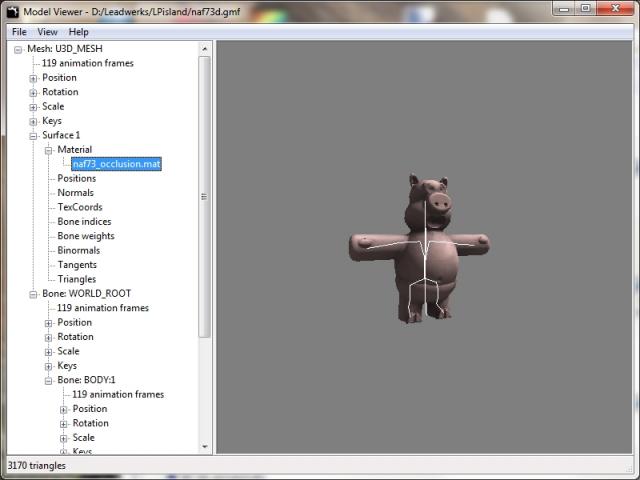The image size is (640, 480).
Task: Select the naf73_occlusion.mat material entry
Action: tap(116, 164)
